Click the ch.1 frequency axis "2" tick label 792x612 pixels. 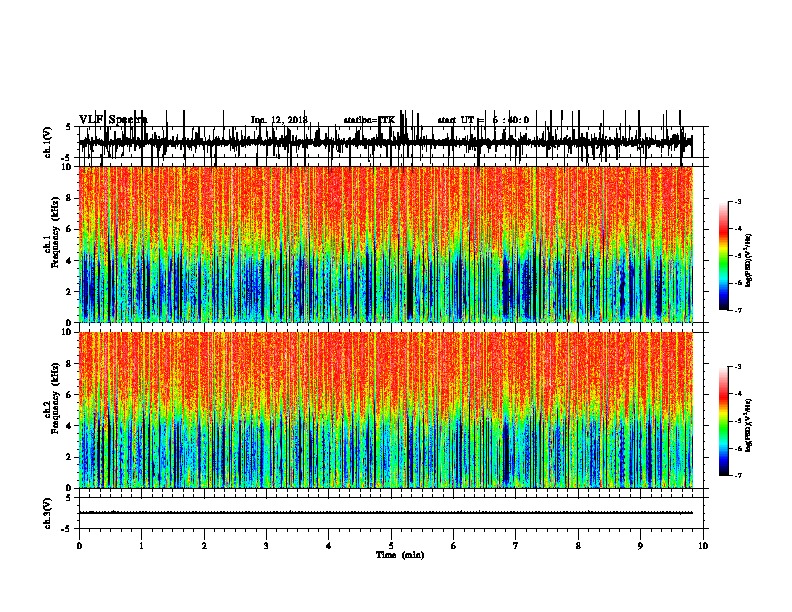(70, 291)
